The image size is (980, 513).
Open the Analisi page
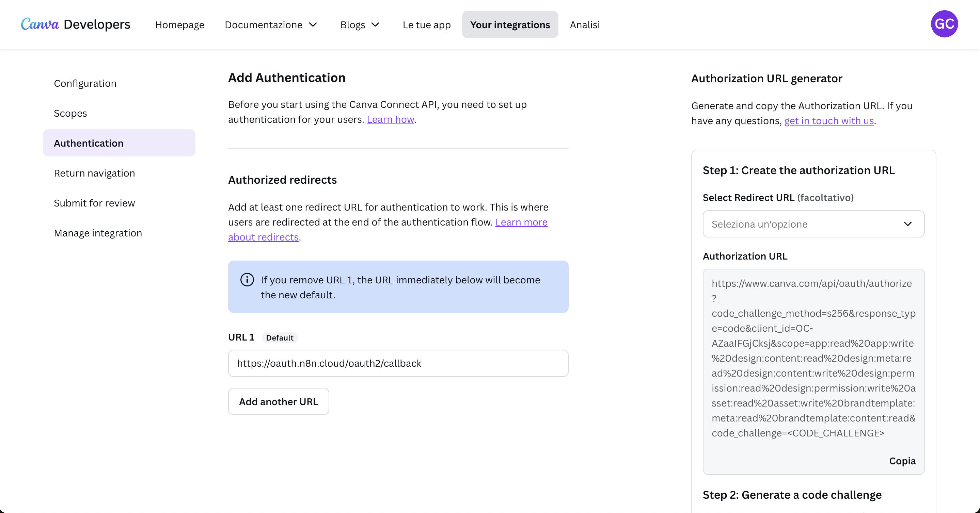pos(584,25)
